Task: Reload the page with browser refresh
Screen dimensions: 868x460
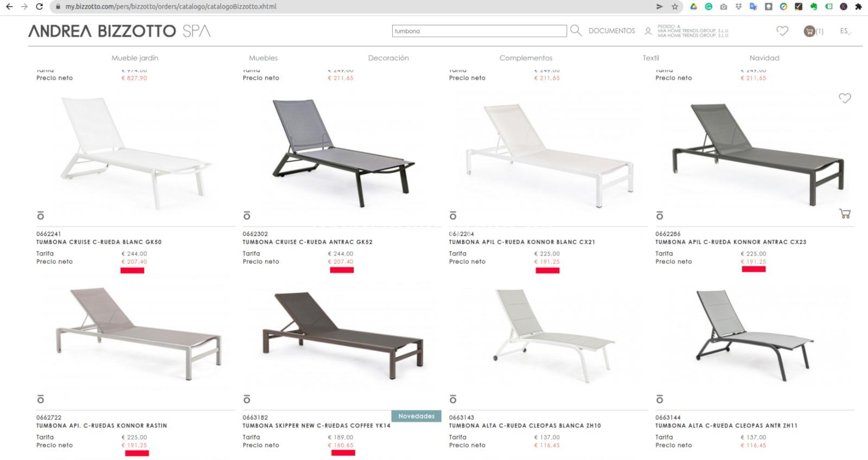Action: [39, 7]
